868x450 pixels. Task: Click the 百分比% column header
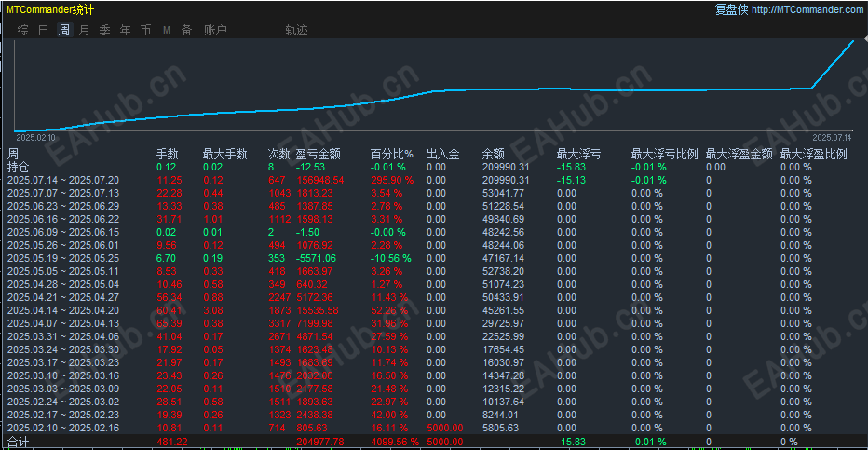click(392, 154)
